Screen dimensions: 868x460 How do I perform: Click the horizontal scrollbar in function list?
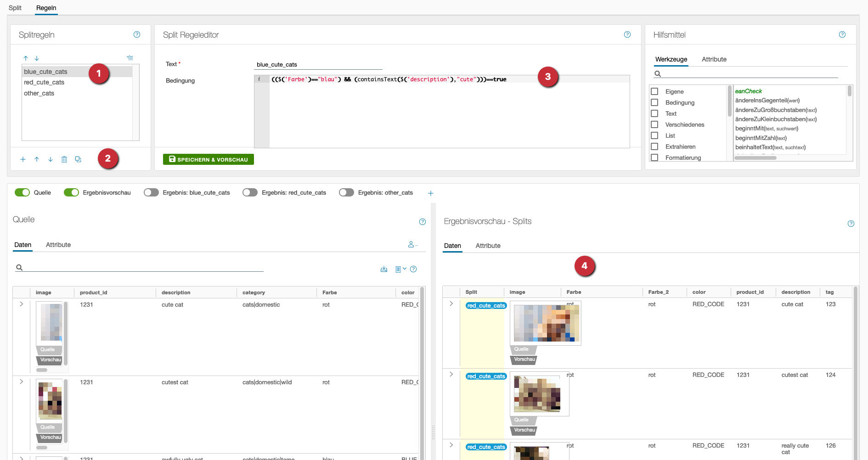click(x=755, y=158)
